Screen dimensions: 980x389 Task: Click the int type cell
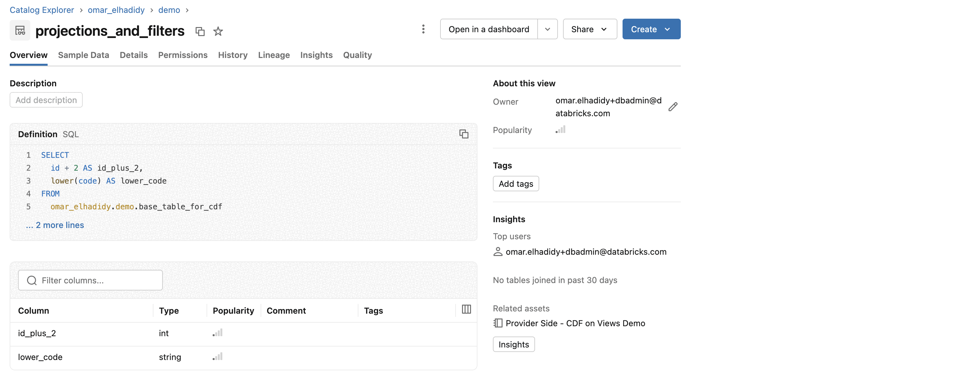pyautogui.click(x=163, y=333)
